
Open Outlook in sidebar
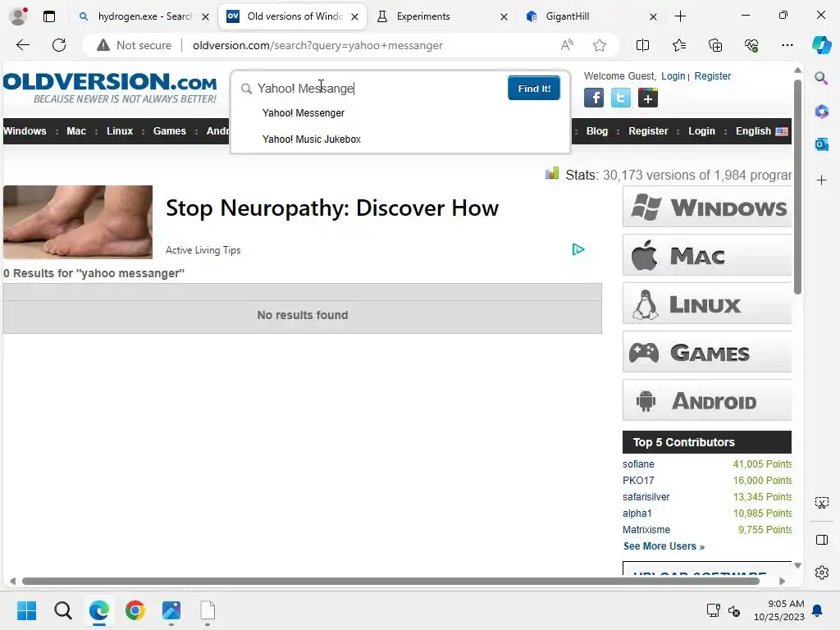point(821,144)
